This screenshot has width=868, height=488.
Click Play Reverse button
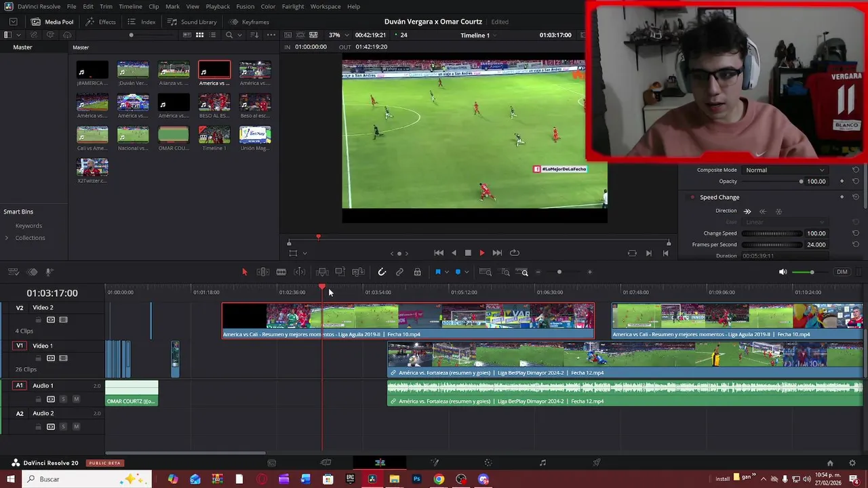454,253
